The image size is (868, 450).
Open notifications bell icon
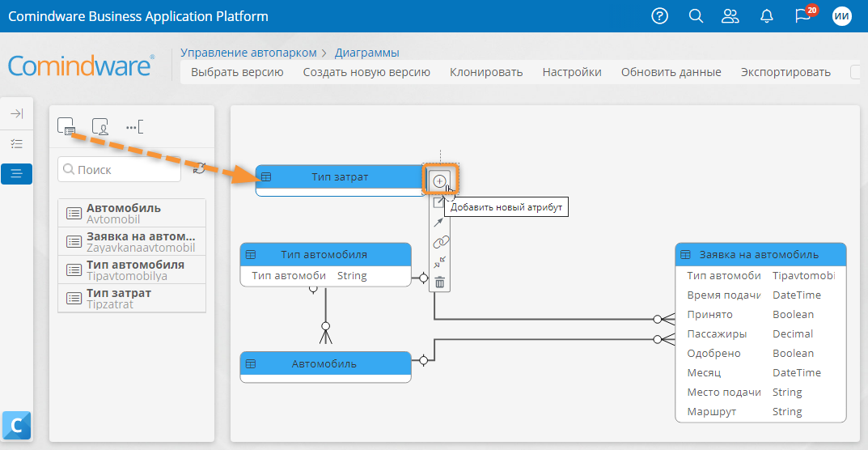pyautogui.click(x=767, y=16)
